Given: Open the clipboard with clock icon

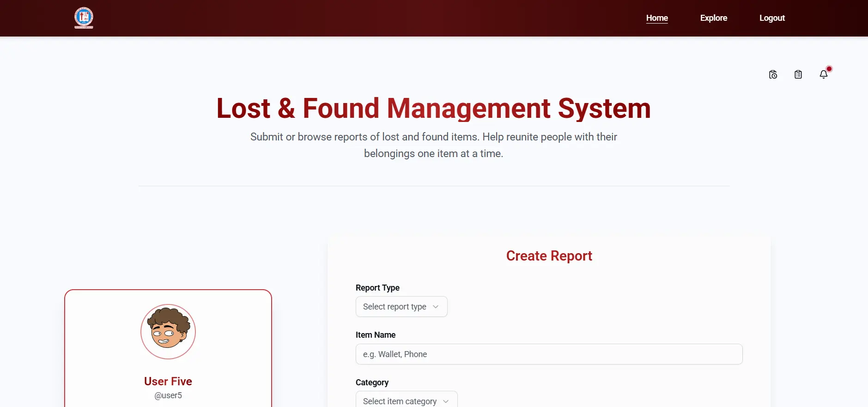Looking at the screenshot, I should point(773,74).
